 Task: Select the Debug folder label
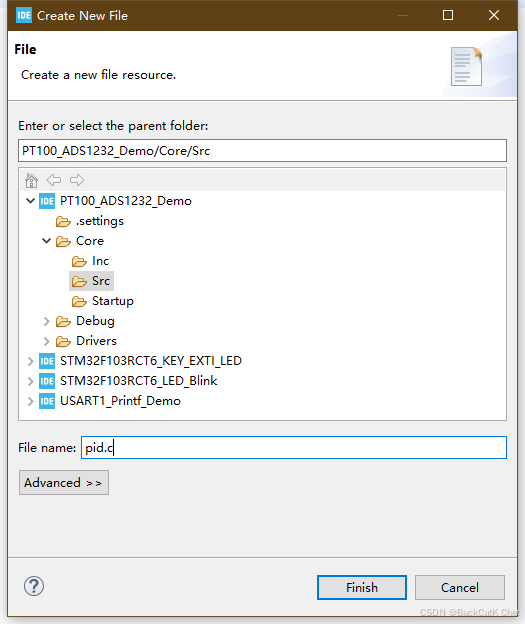click(x=95, y=321)
